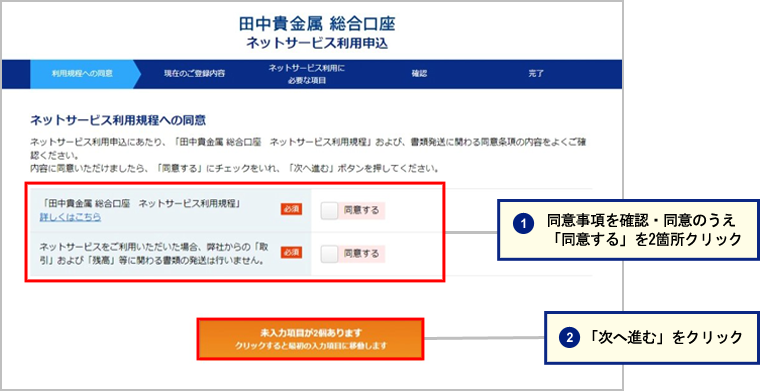
Task: Click the 必須 badge on 書類発送 row
Action: 291,252
